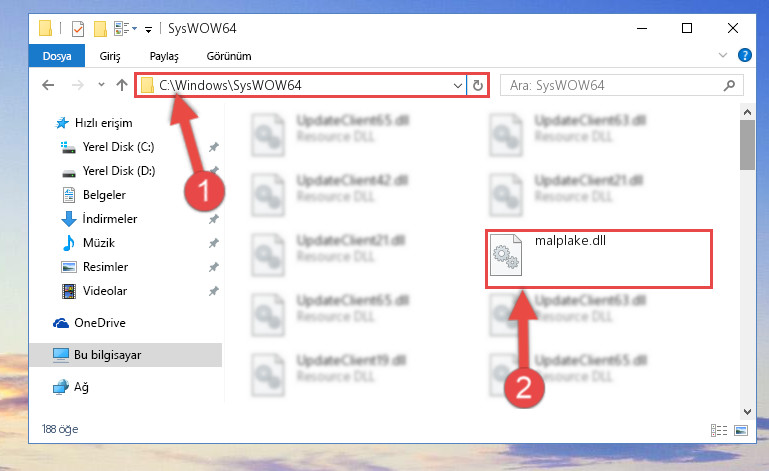Select the Properties quick access toolbar icon

click(x=77, y=28)
